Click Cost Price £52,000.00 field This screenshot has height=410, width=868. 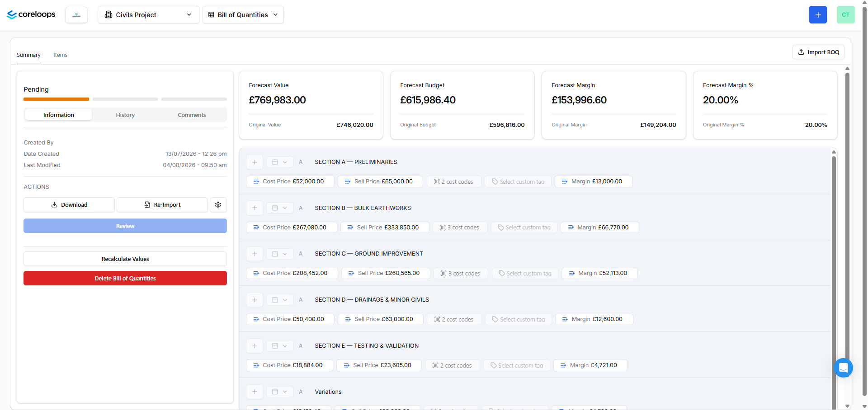tap(290, 182)
